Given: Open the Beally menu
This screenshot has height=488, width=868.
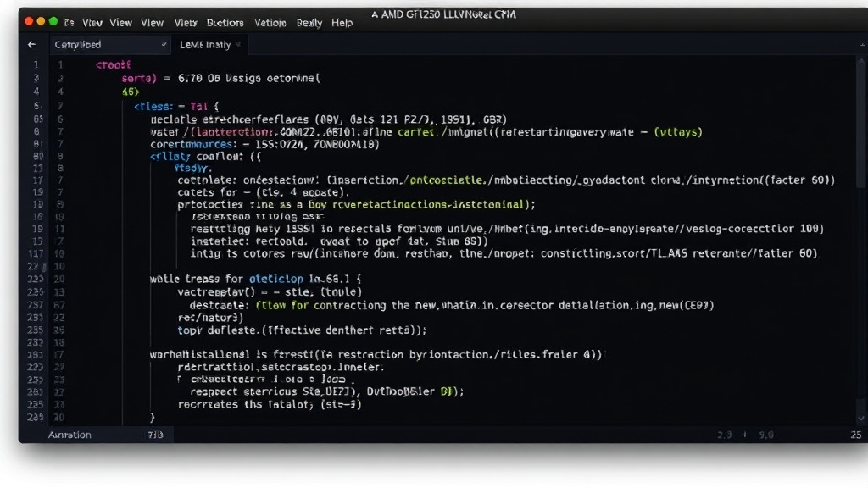Looking at the screenshot, I should pos(309,23).
